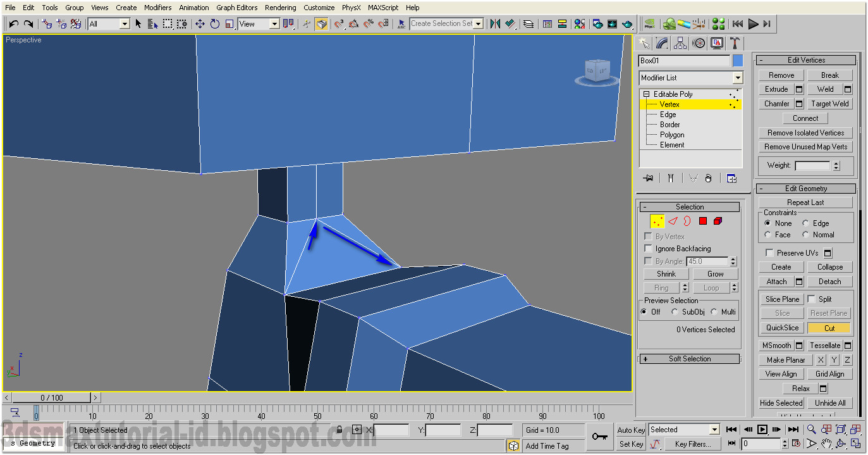The height and width of the screenshot is (455, 868).
Task: Deactivate the Cut tool button
Action: [x=828, y=328]
